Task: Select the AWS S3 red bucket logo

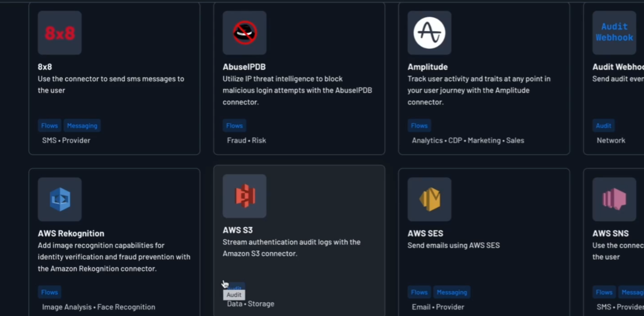Action: point(245,196)
